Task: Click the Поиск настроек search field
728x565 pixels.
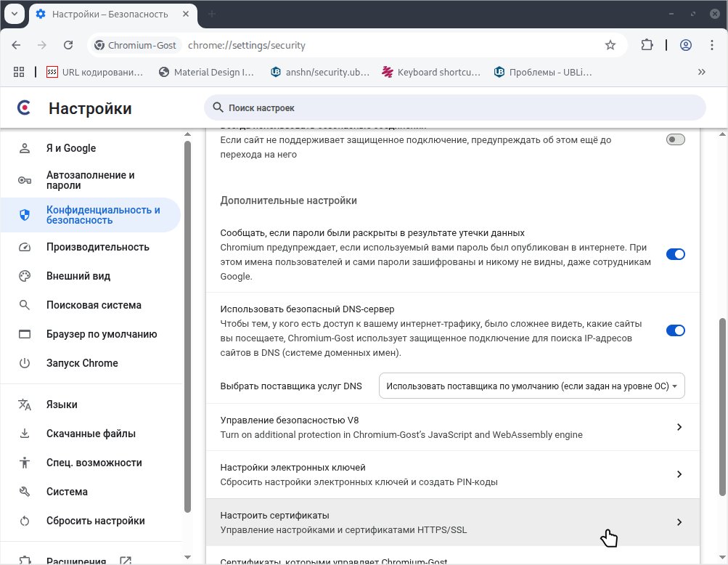Action: [x=454, y=107]
